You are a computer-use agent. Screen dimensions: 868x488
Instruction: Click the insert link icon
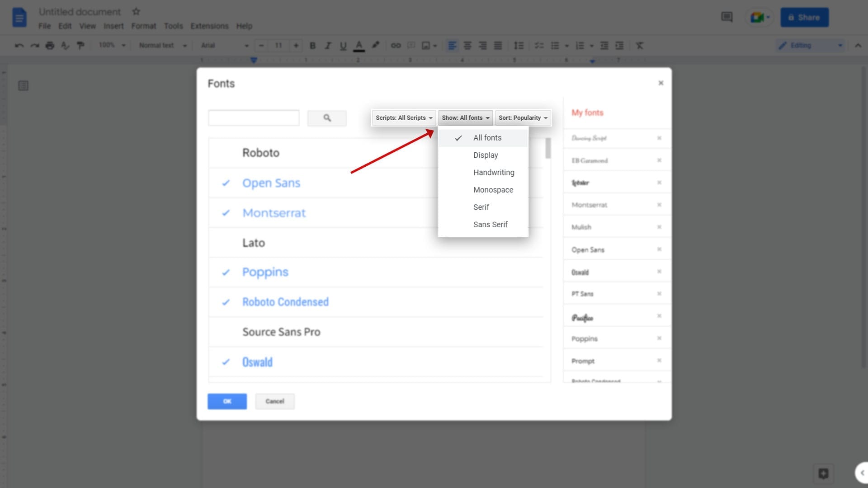(395, 45)
